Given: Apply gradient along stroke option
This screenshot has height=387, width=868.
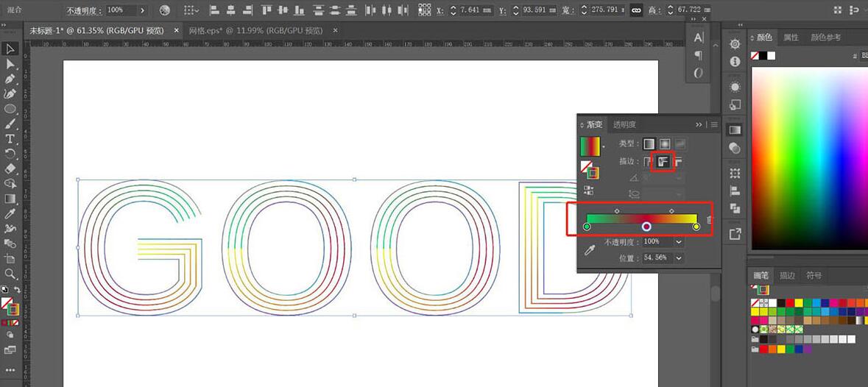Looking at the screenshot, I should coord(664,161).
